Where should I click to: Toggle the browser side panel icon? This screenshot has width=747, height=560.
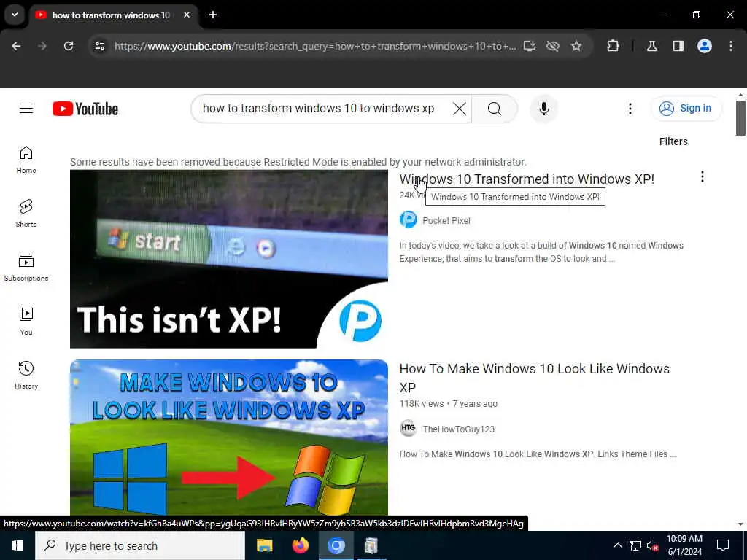pyautogui.click(x=678, y=46)
